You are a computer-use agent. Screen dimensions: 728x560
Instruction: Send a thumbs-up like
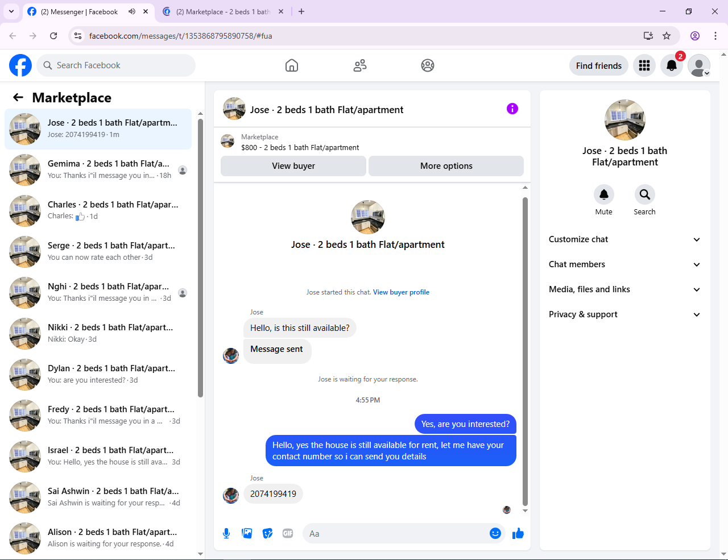(518, 533)
